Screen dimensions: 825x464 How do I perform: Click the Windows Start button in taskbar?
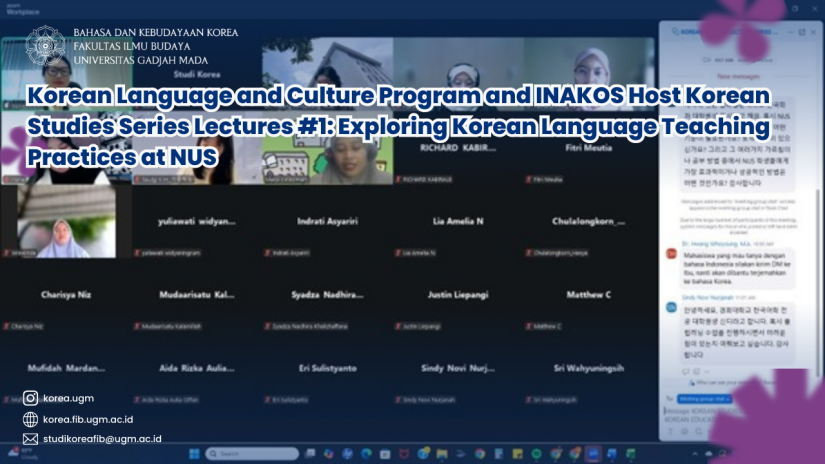(193, 453)
